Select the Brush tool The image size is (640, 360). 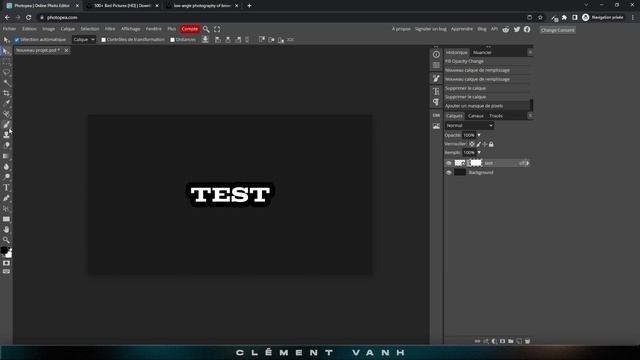[x=6, y=125]
